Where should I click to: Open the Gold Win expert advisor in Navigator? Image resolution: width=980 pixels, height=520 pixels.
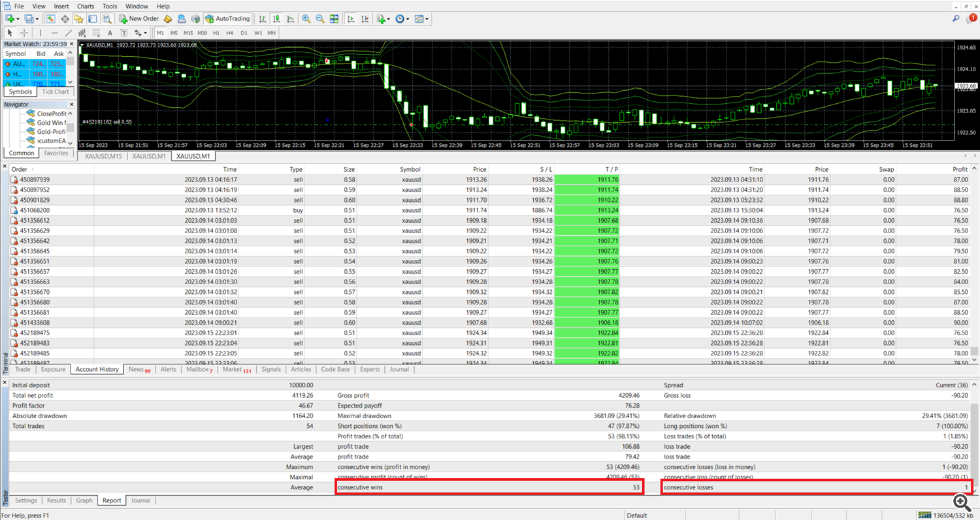[50, 123]
